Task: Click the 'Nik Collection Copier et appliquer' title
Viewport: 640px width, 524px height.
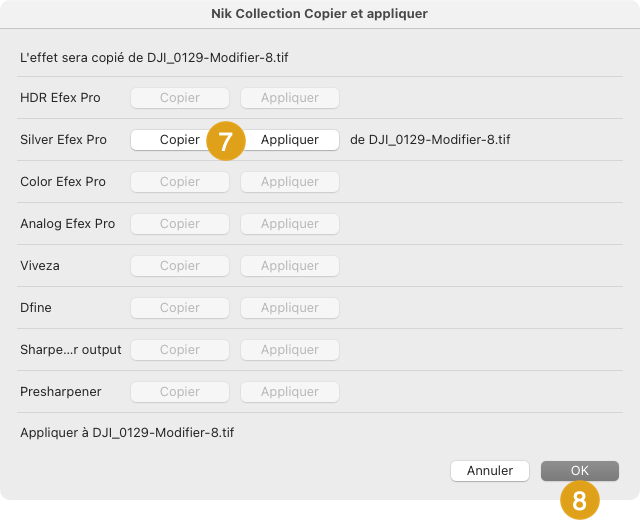Action: click(x=319, y=13)
